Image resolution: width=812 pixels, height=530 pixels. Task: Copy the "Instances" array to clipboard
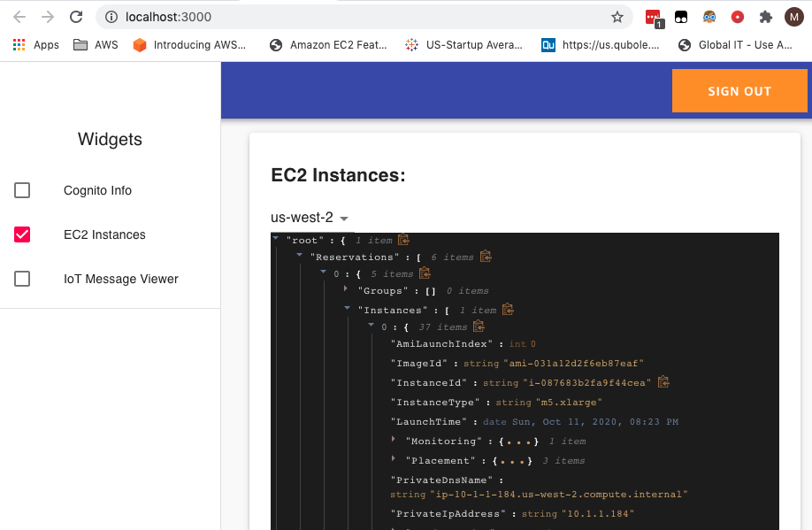coord(508,310)
